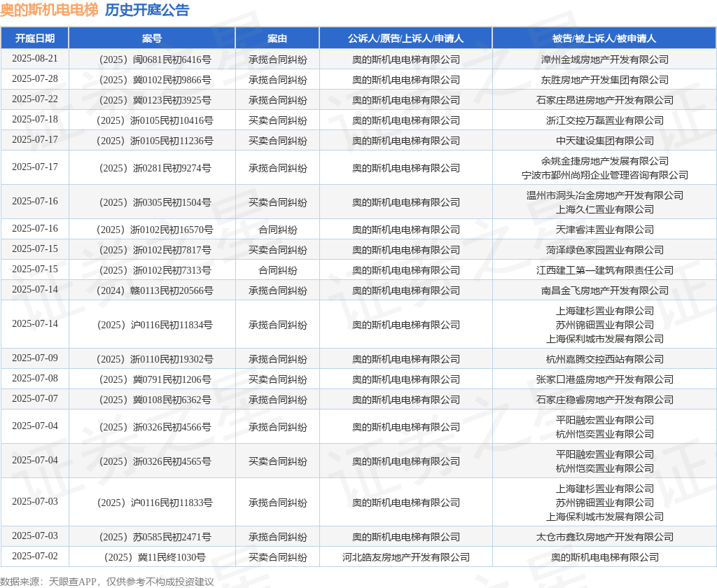Select the date 2025-07-08
Screen dimensions: 717x588
(35, 379)
